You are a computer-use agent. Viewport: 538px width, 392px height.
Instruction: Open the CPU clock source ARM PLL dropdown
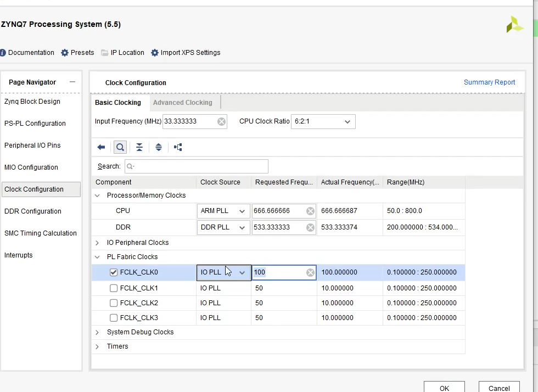tap(223, 211)
